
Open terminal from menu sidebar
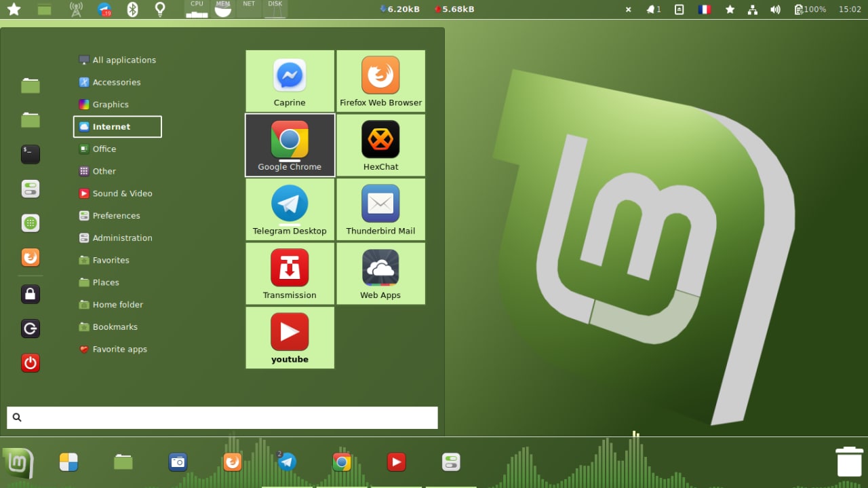(30, 154)
